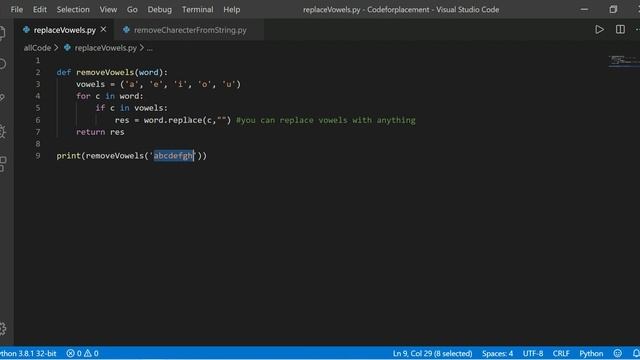Restore down the VS Code window
This screenshot has width=640, height=360.
[x=613, y=9]
